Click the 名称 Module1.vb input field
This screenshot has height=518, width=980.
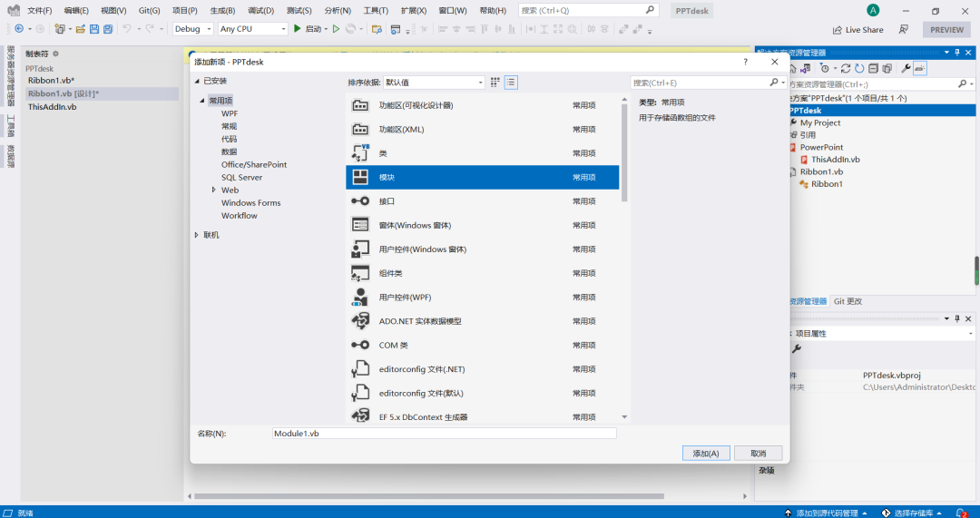(445, 433)
